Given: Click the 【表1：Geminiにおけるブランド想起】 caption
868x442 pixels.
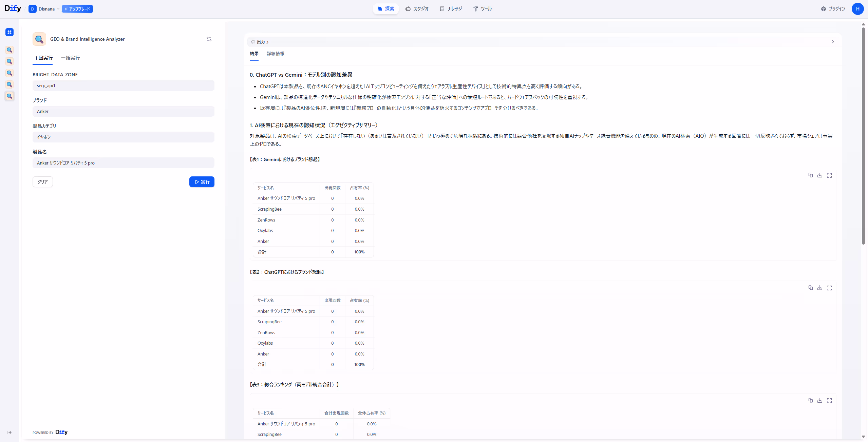Looking at the screenshot, I should click(x=285, y=159).
